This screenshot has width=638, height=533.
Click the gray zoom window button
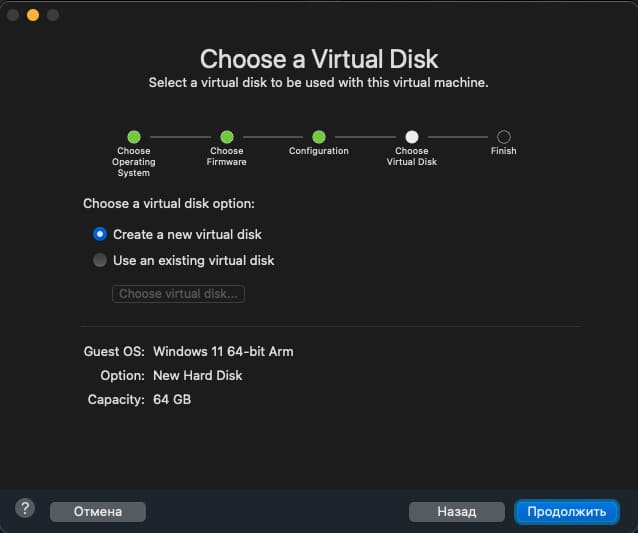pyautogui.click(x=53, y=16)
